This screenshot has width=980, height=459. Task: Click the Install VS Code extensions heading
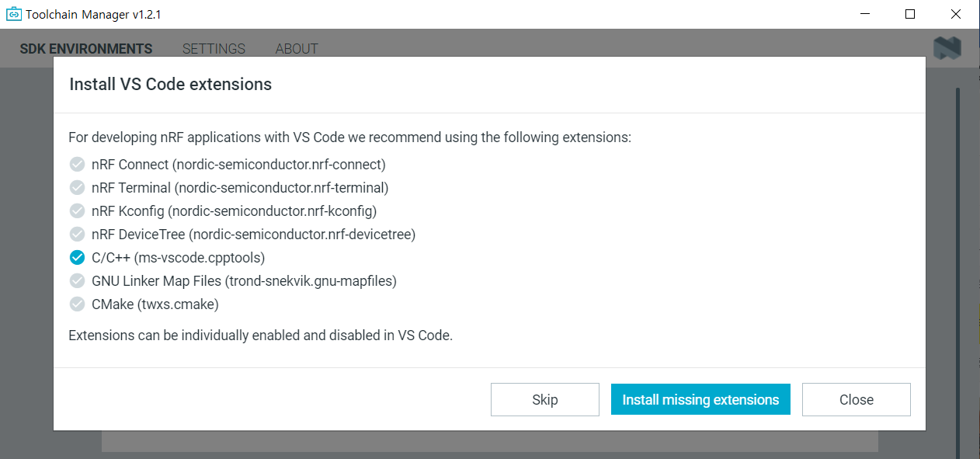click(171, 85)
